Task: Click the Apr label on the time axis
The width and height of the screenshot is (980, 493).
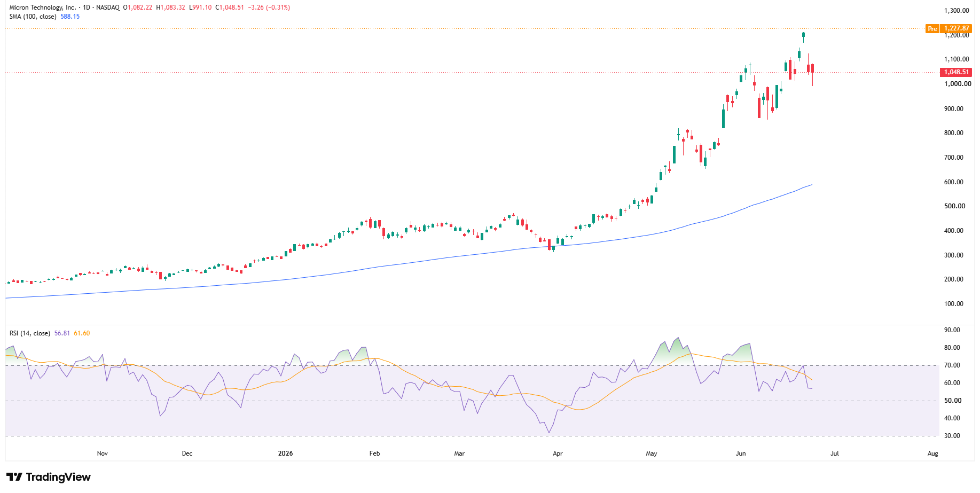Action: pos(558,453)
